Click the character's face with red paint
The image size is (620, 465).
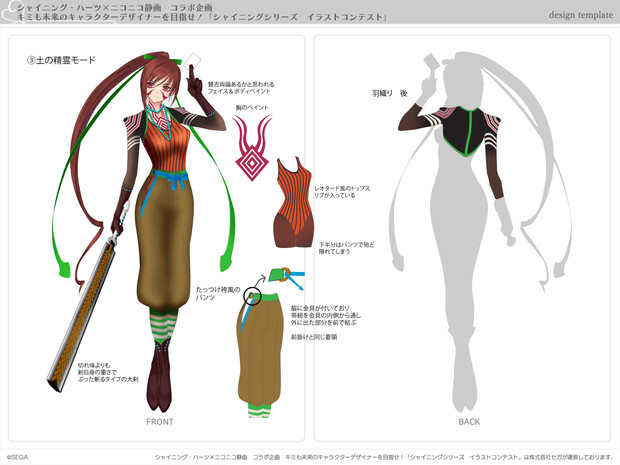click(159, 91)
